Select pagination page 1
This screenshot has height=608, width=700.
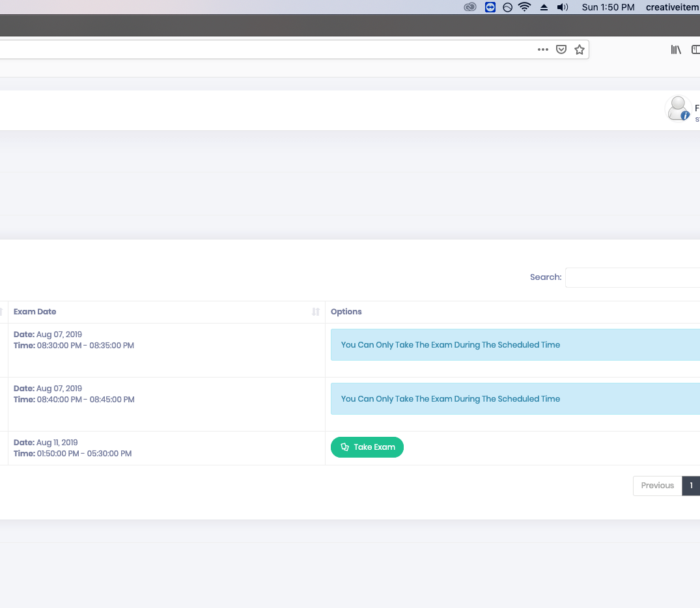point(691,486)
